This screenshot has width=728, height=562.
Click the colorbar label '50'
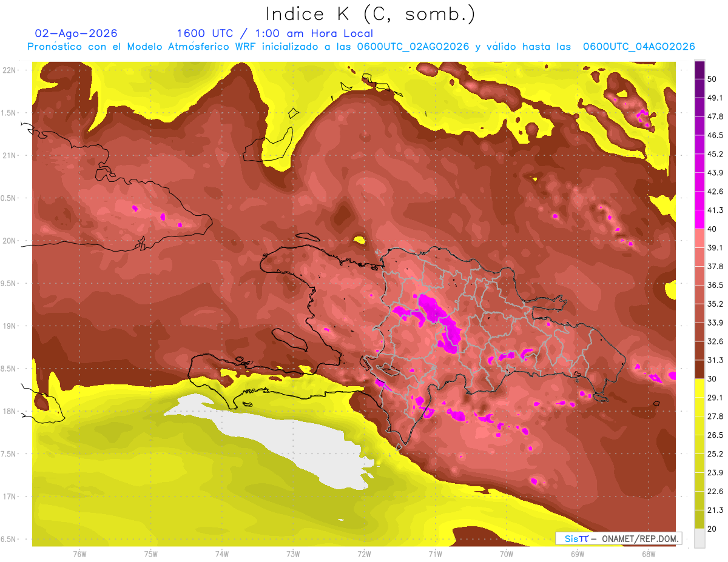click(x=713, y=79)
